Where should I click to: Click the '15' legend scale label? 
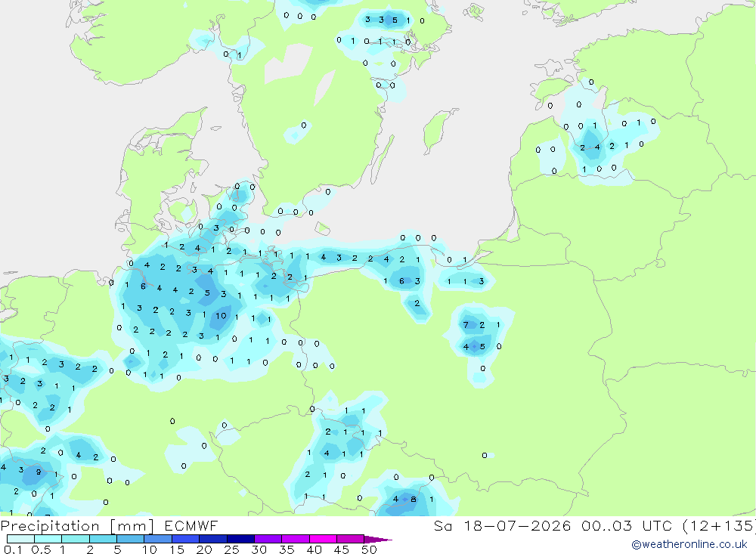[x=177, y=549]
